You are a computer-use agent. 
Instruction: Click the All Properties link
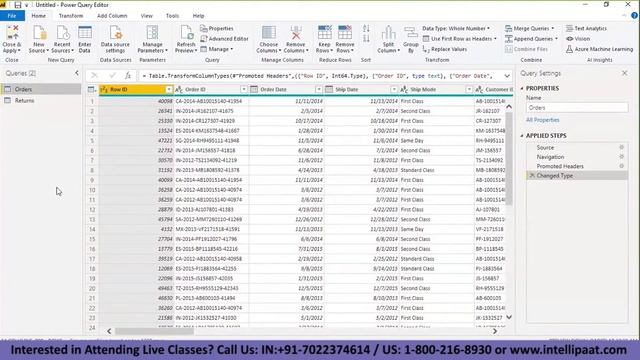[542, 120]
